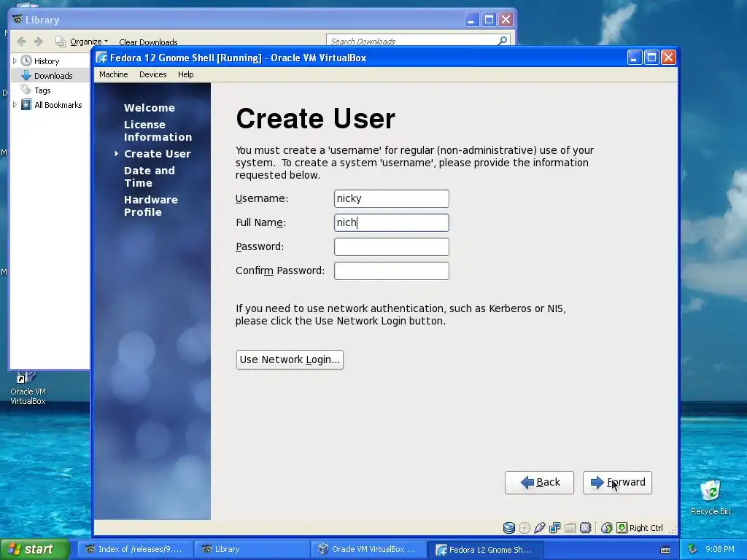Maximize the VirtualBox VM window
Screen dimensions: 747x560
[x=651, y=58]
